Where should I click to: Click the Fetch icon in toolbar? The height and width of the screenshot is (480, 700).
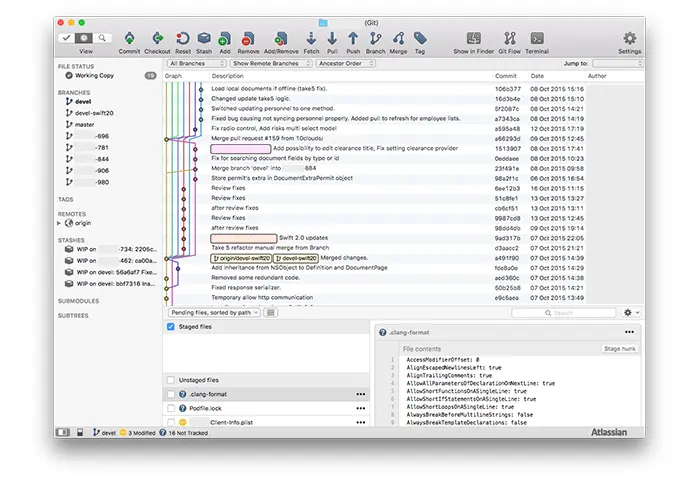[x=311, y=39]
